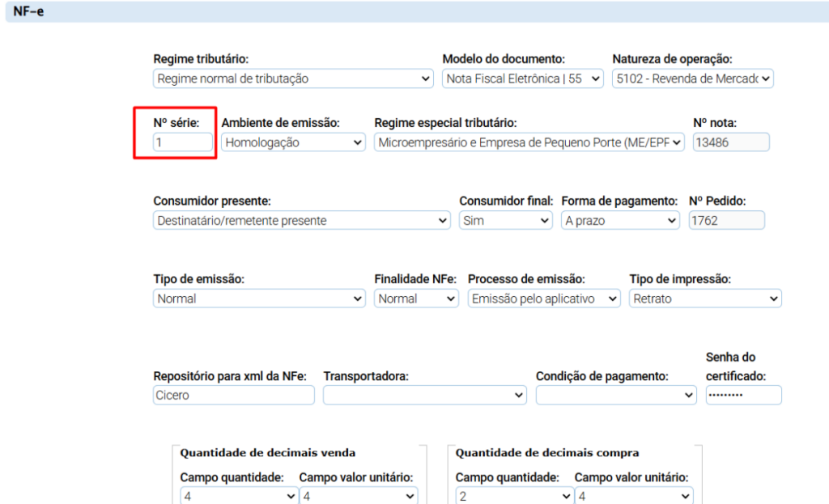Click the NF-e section header
The image size is (829, 504).
(x=417, y=11)
